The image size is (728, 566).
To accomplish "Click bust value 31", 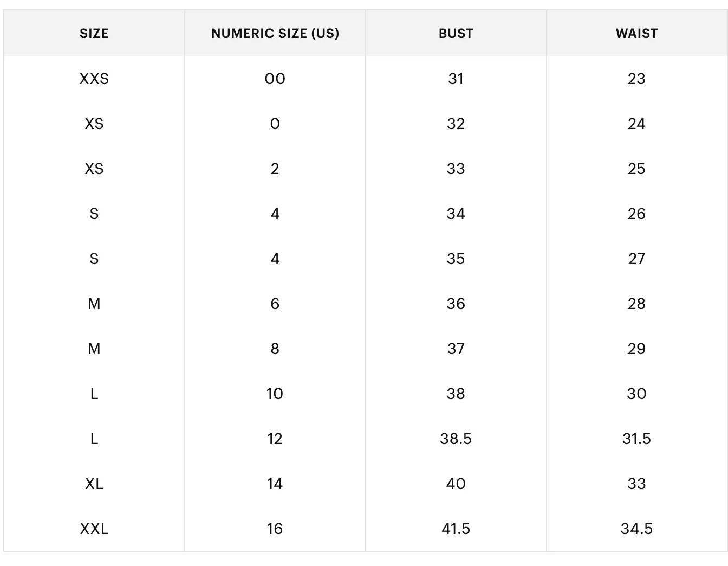I will [x=456, y=79].
